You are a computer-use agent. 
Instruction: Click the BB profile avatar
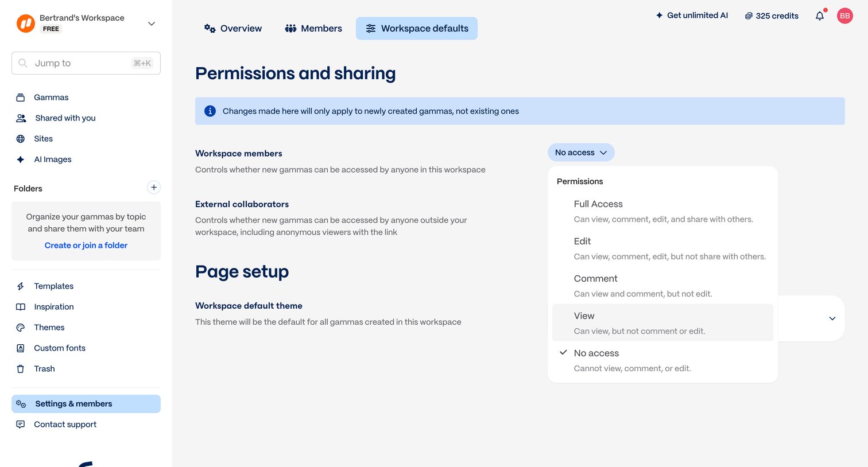pos(844,16)
